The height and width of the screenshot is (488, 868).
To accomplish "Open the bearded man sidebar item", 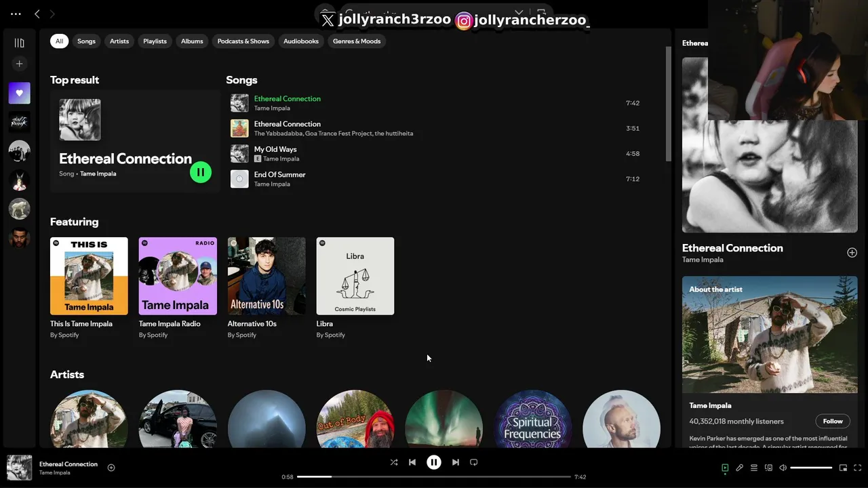I will tap(19, 238).
